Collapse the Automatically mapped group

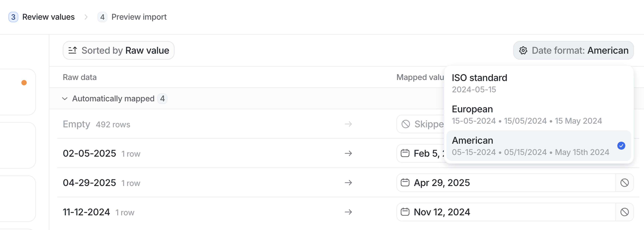[65, 99]
